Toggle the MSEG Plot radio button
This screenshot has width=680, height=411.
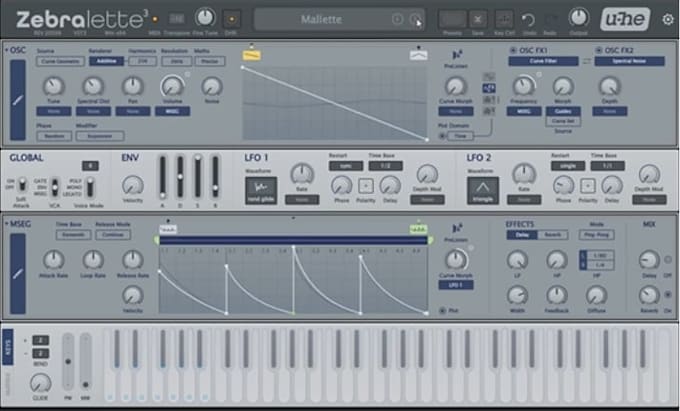[x=442, y=310]
